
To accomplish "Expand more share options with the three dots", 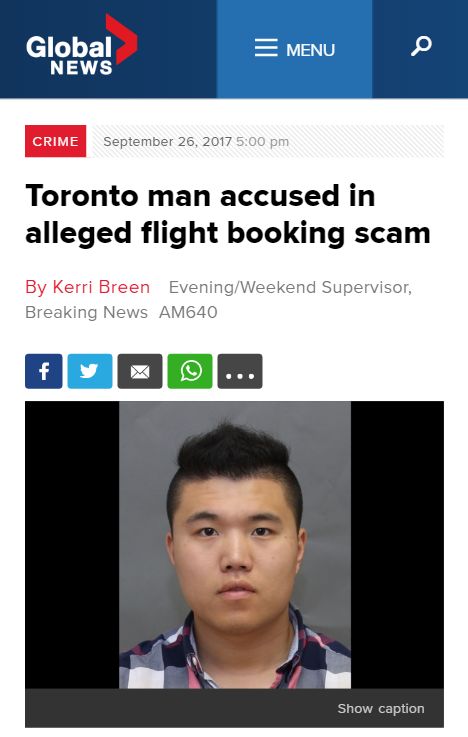I will [x=240, y=371].
